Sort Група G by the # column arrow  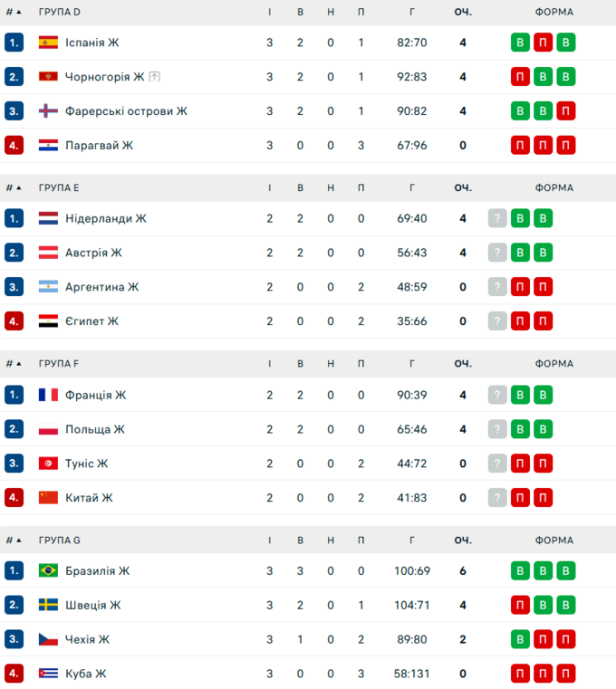click(19, 541)
